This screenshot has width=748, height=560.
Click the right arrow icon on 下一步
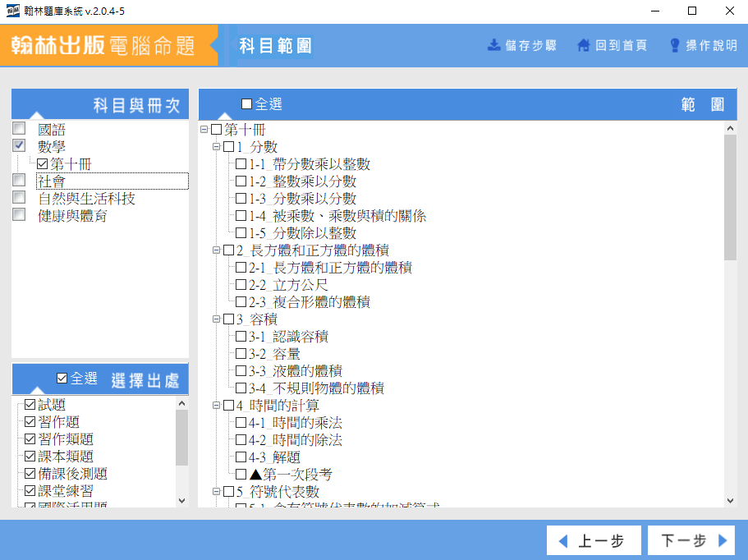click(x=723, y=541)
